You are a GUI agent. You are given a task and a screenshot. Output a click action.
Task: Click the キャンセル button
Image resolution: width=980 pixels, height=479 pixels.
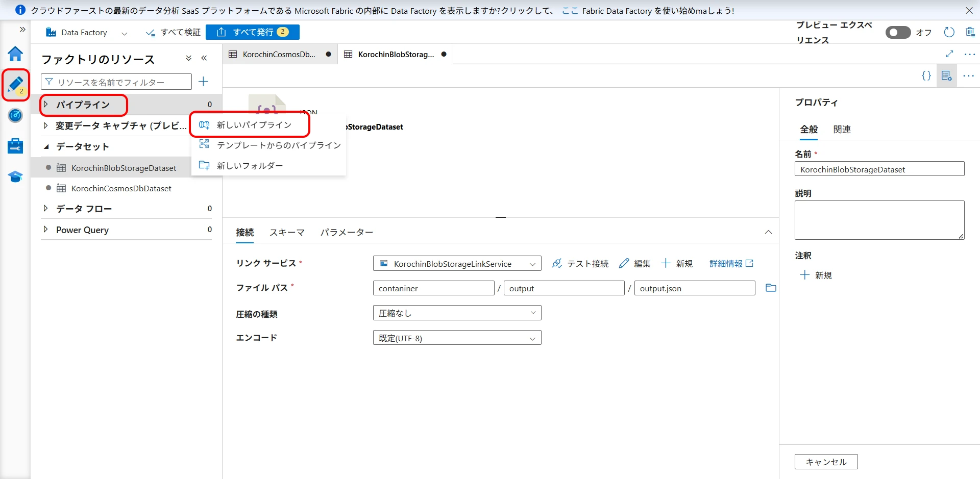pos(826,462)
